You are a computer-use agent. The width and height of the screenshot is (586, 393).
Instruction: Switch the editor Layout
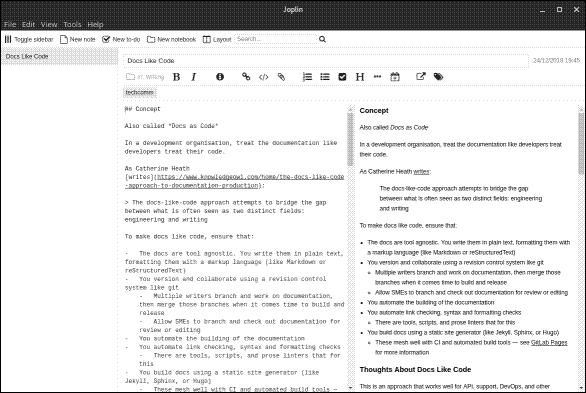tap(217, 39)
